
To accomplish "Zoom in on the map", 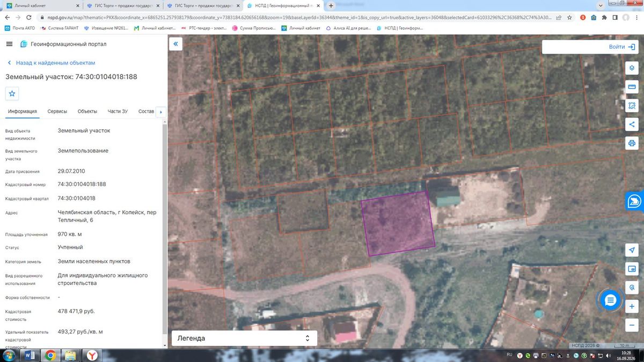I will point(632,306).
